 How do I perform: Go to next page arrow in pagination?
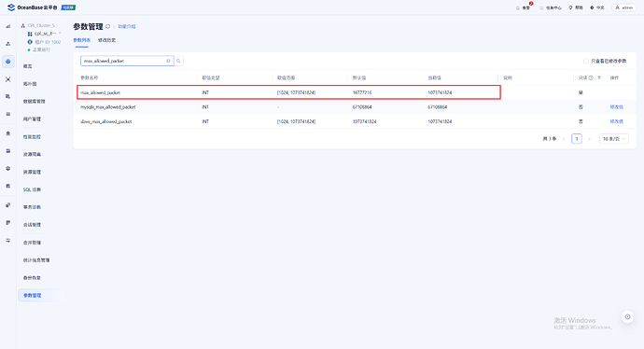589,139
